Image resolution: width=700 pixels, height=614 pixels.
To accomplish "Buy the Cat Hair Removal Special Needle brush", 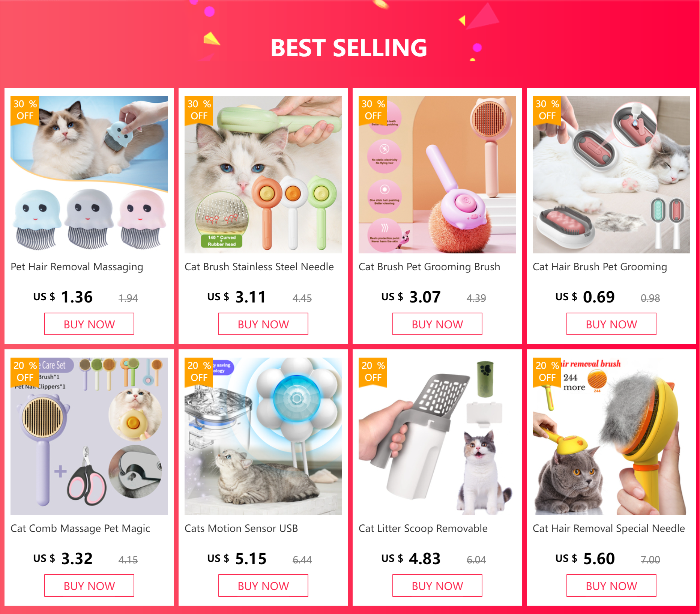I will (x=611, y=586).
